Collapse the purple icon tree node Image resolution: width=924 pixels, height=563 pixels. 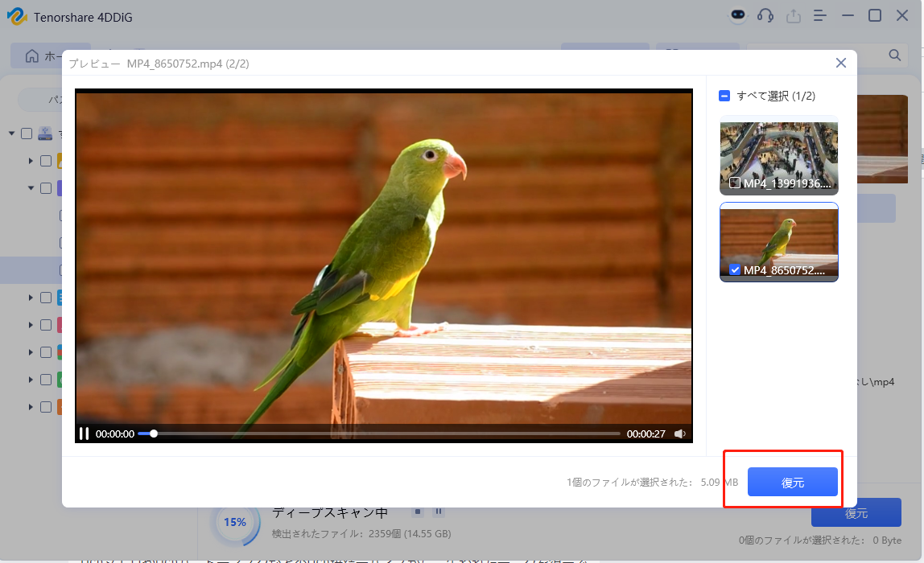tap(31, 188)
